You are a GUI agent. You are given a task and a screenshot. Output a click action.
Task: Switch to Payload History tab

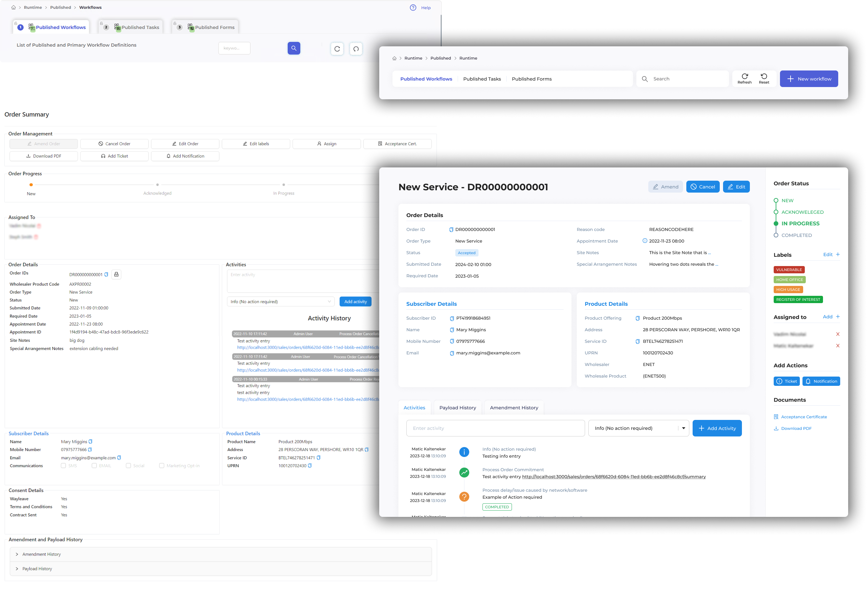pos(458,408)
